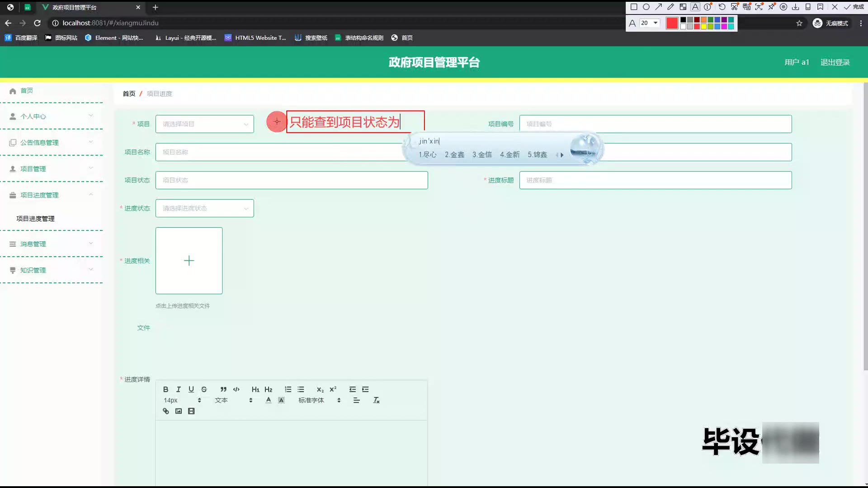Expand the 公告信息管理 sidebar menu
The image size is (868, 488).
click(x=52, y=142)
